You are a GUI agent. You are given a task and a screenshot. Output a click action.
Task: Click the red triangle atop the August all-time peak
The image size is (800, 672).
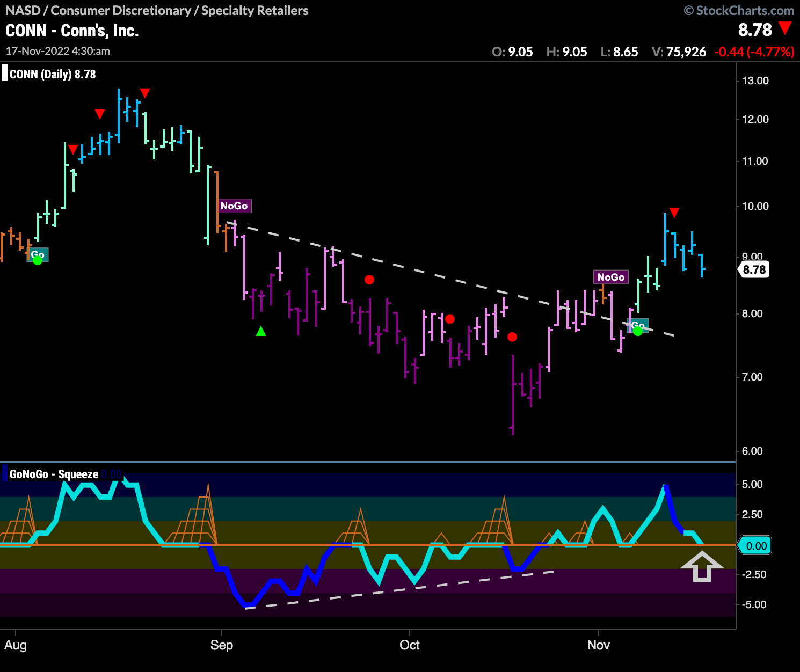144,93
